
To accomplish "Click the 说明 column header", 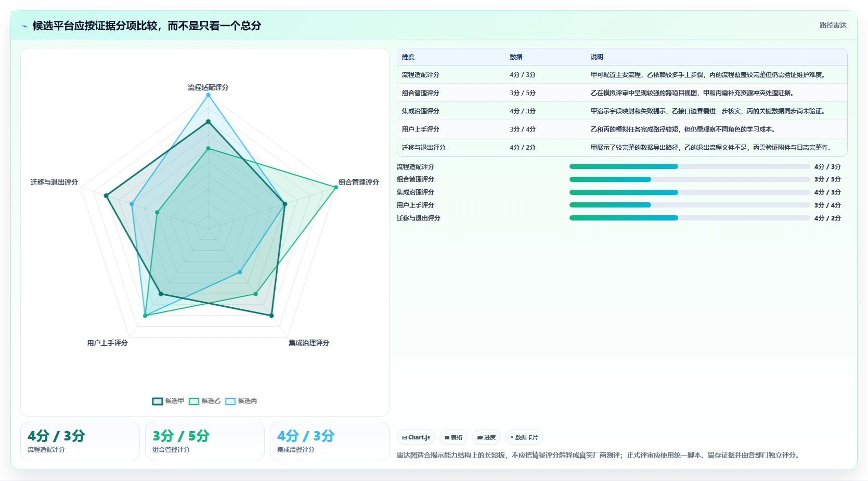I will [x=597, y=57].
